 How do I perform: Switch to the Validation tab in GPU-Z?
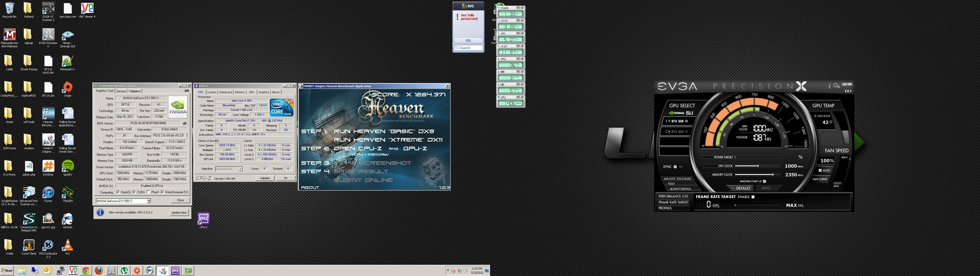pos(135,91)
